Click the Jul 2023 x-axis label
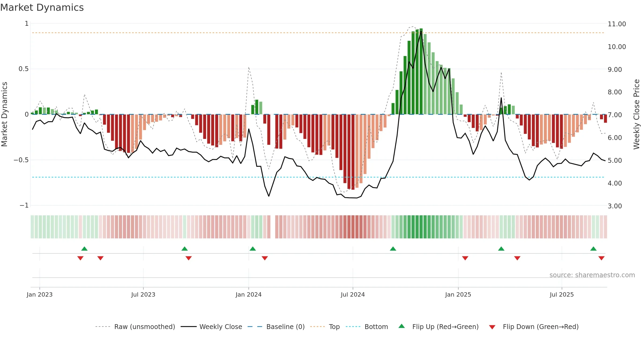The width and height of the screenshot is (644, 362). 143,294
